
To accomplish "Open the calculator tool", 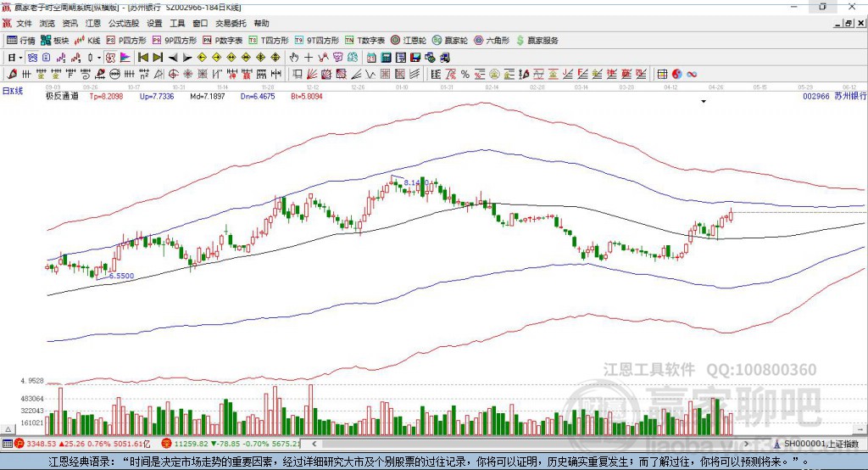I will tap(387, 58).
